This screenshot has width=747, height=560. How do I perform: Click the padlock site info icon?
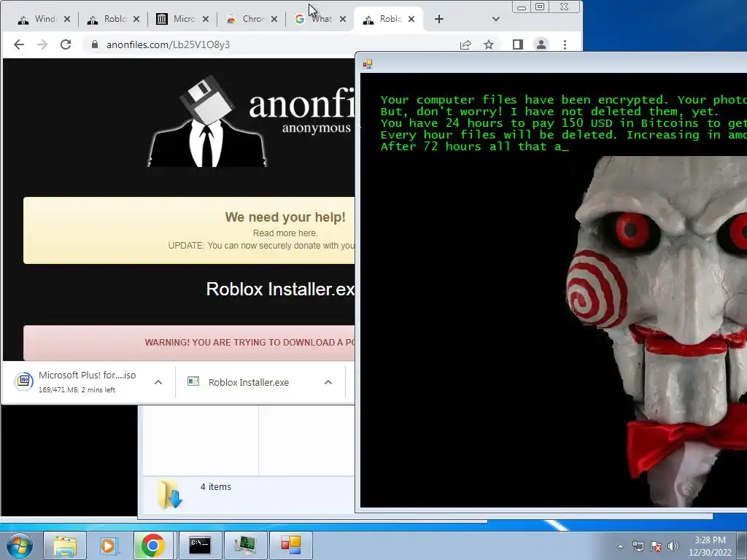click(x=95, y=44)
